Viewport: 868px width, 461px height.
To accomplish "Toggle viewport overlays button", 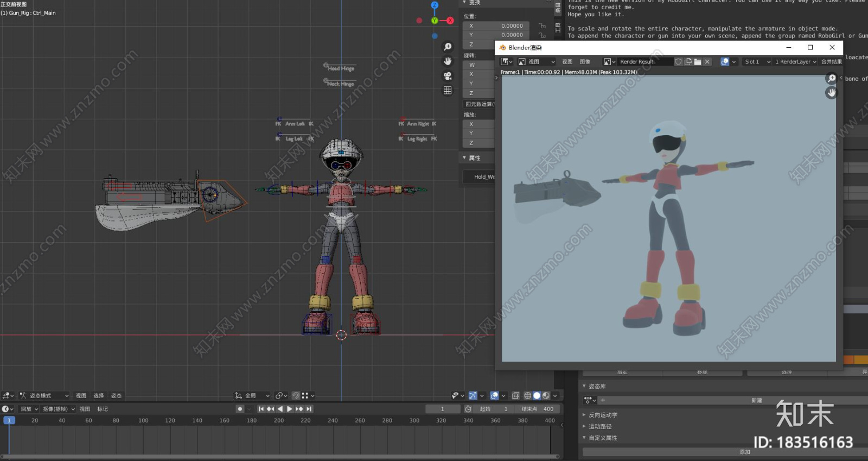I will tap(494, 396).
